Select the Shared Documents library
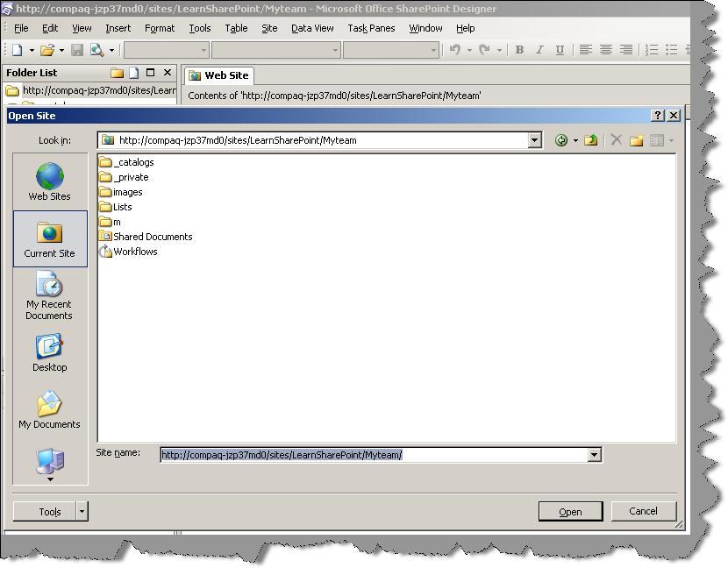The height and width of the screenshot is (568, 728). click(x=146, y=237)
